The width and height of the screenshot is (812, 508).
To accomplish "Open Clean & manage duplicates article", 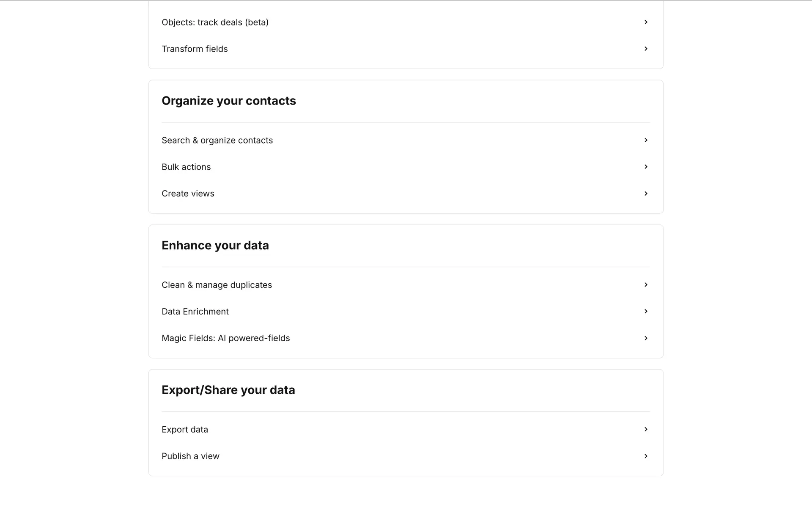I will [x=217, y=285].
